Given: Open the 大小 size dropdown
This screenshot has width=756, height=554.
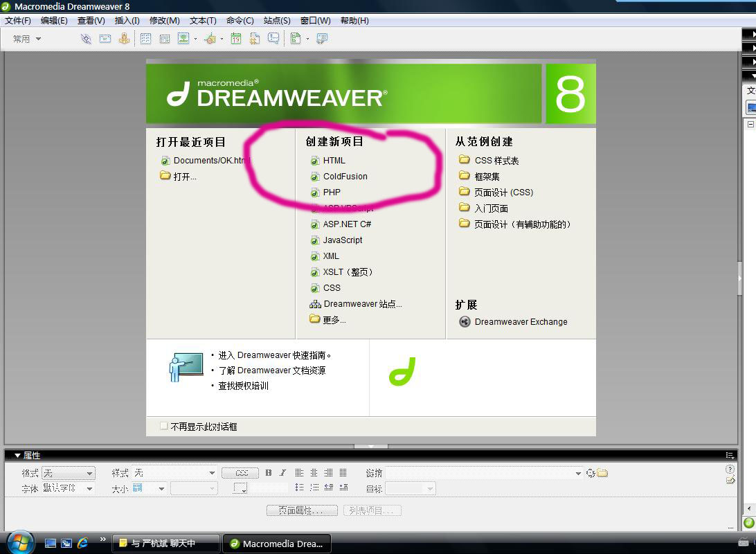Looking at the screenshot, I should (x=150, y=488).
